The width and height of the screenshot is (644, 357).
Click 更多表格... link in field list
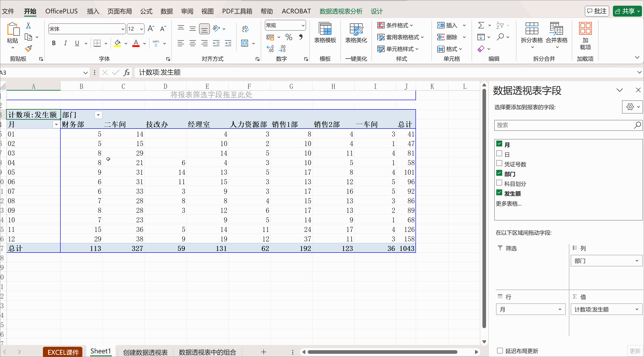tap(509, 204)
